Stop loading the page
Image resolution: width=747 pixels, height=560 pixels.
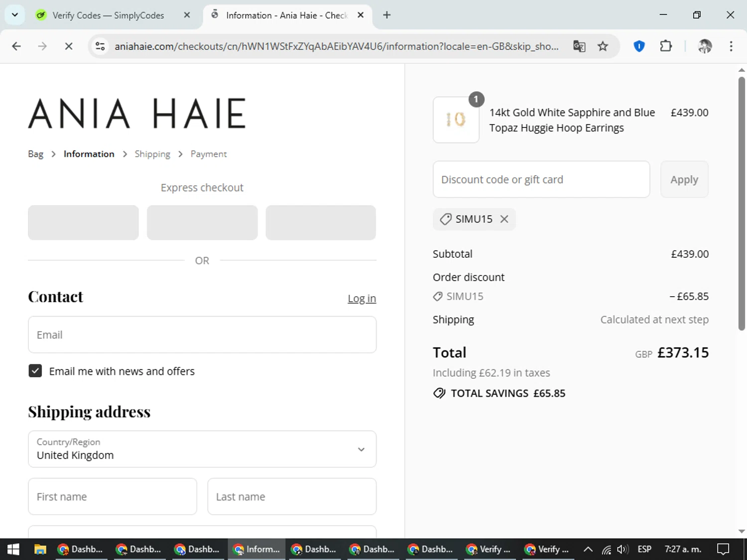[x=69, y=46]
